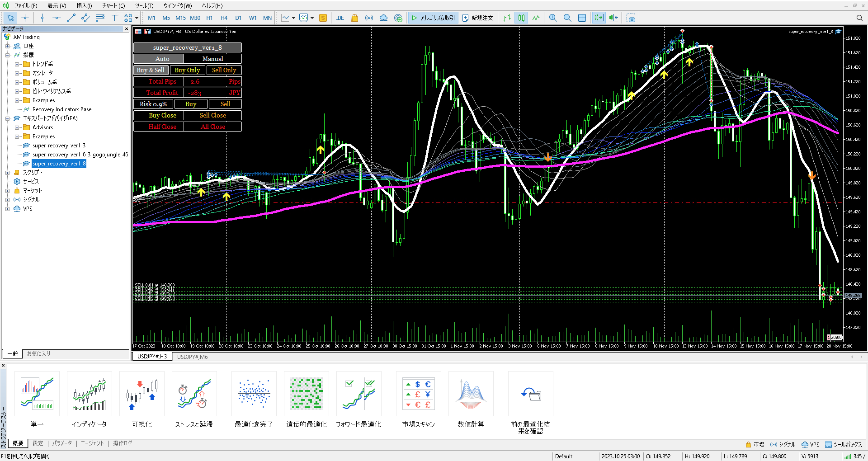Expand the トレンド系 indicator folder

pos(17,64)
